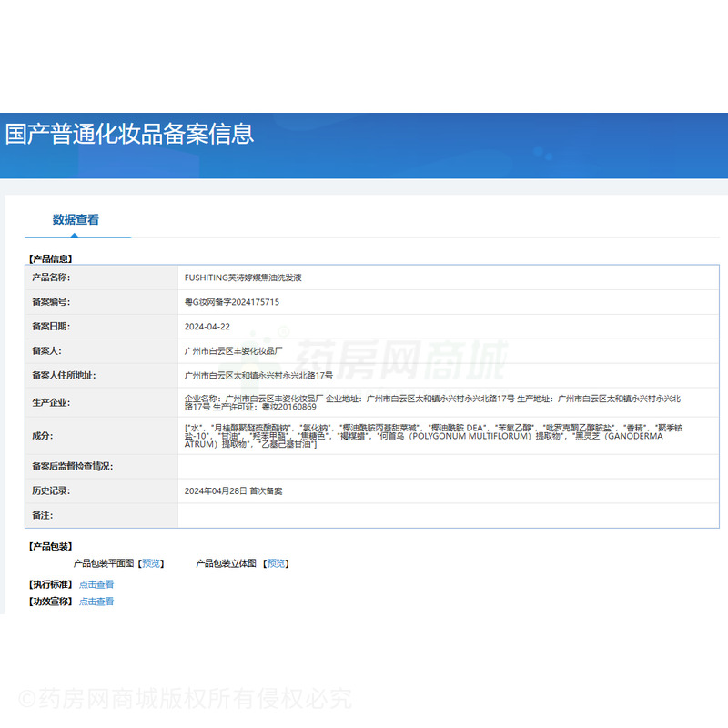The image size is (728, 728).
Task: Click the 国产普通化妆品备案信息 page title
Action: 129,134
